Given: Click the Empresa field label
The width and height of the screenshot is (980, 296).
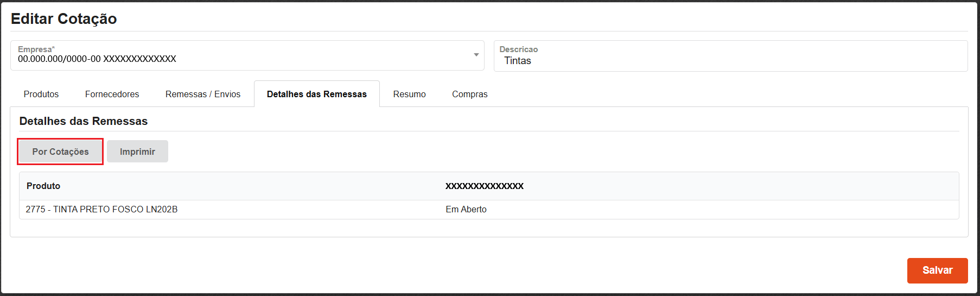Looking at the screenshot, I should (x=36, y=49).
